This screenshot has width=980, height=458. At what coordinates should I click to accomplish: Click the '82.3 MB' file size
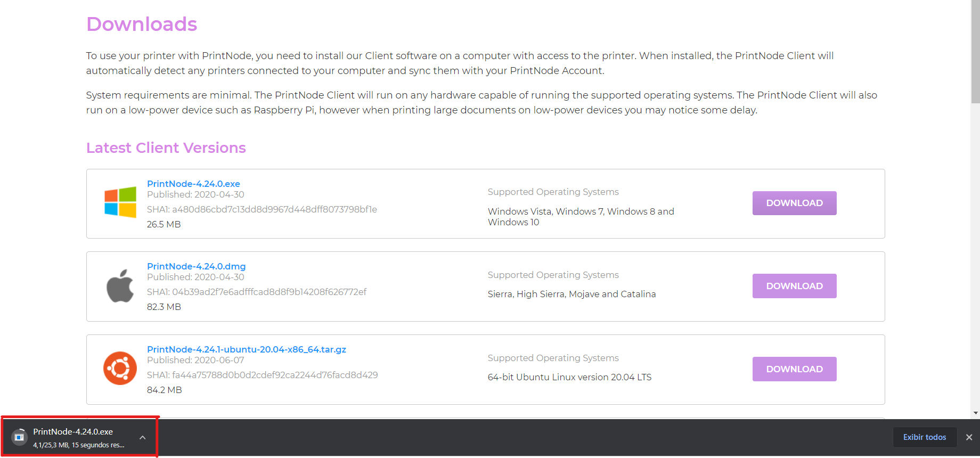164,307
